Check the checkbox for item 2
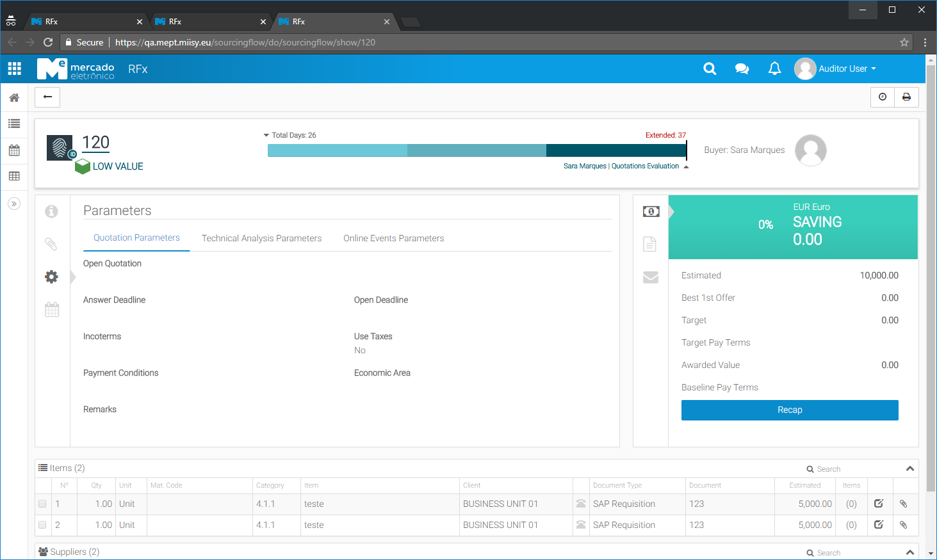Screen dimensions: 937x560 pyautogui.click(x=42, y=525)
